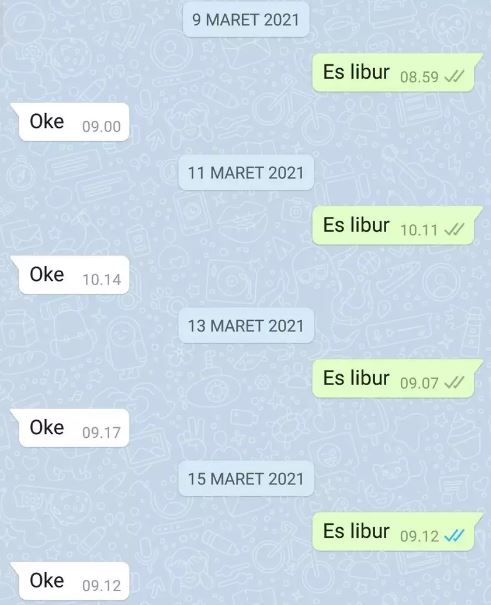Tap the double check mark at 08.59

(454, 77)
